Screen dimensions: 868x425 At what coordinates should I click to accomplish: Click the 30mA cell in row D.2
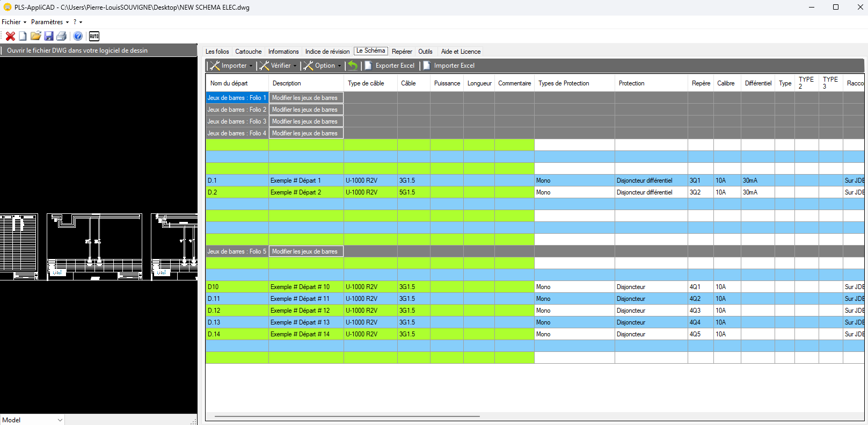757,192
